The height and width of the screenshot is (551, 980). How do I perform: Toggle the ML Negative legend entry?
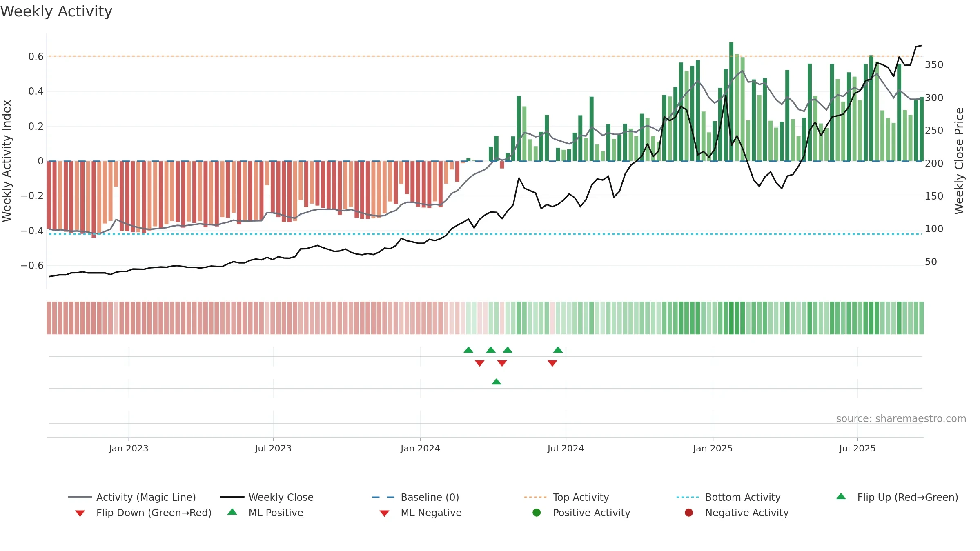click(x=421, y=513)
